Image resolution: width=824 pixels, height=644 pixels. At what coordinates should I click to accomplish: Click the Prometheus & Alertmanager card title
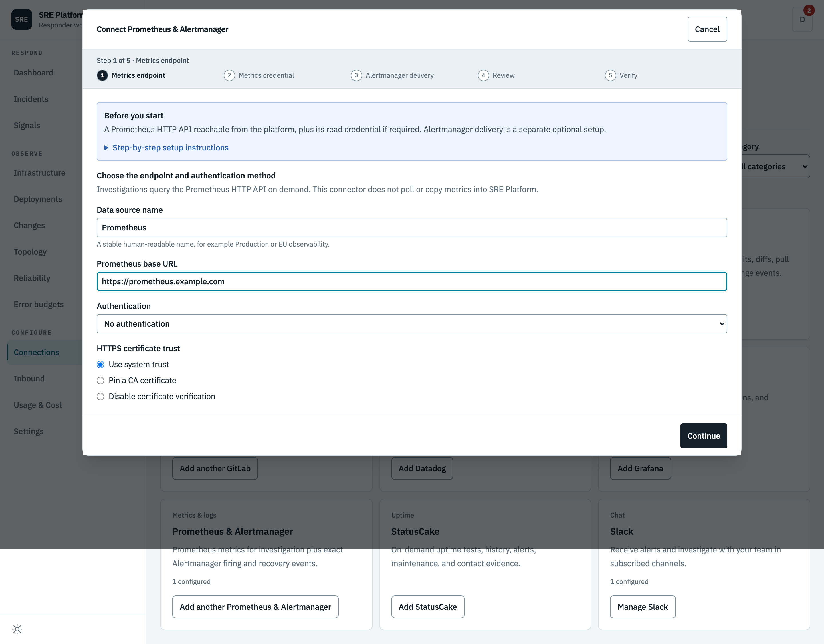tap(232, 532)
